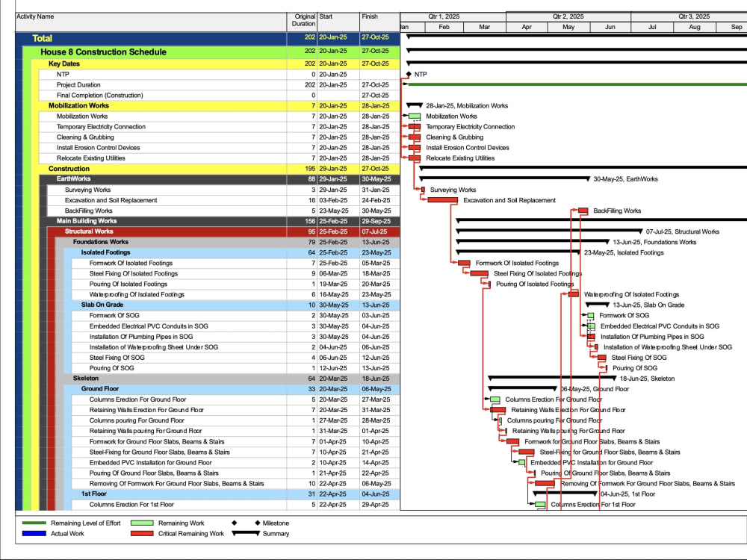747x560 pixels.
Task: Click the red Steel Fixing Of SOG Gantt bar
Action: [x=601, y=358]
